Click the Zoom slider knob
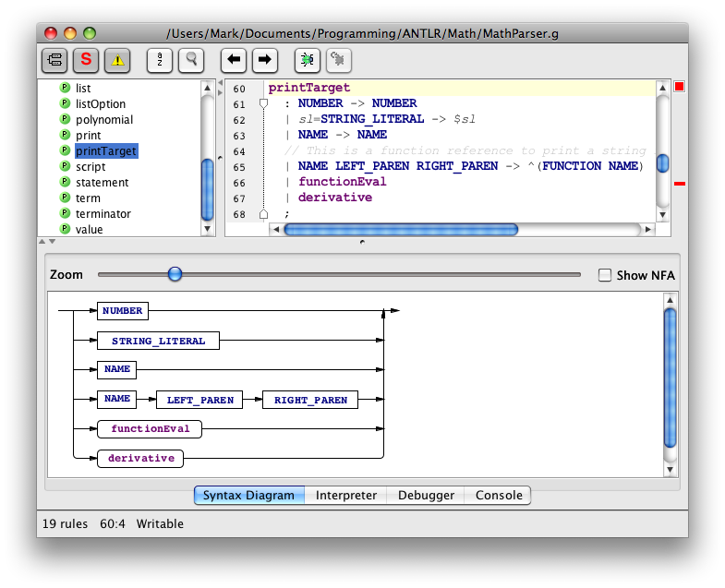 click(x=175, y=274)
